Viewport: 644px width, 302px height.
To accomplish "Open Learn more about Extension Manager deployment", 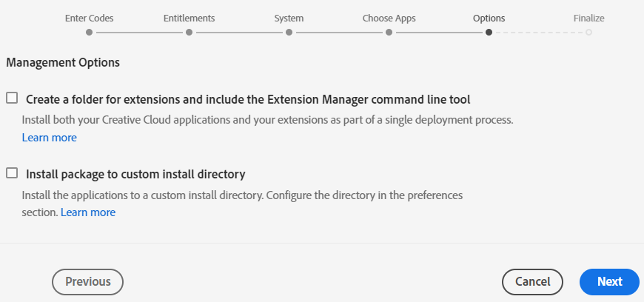I will click(x=49, y=138).
